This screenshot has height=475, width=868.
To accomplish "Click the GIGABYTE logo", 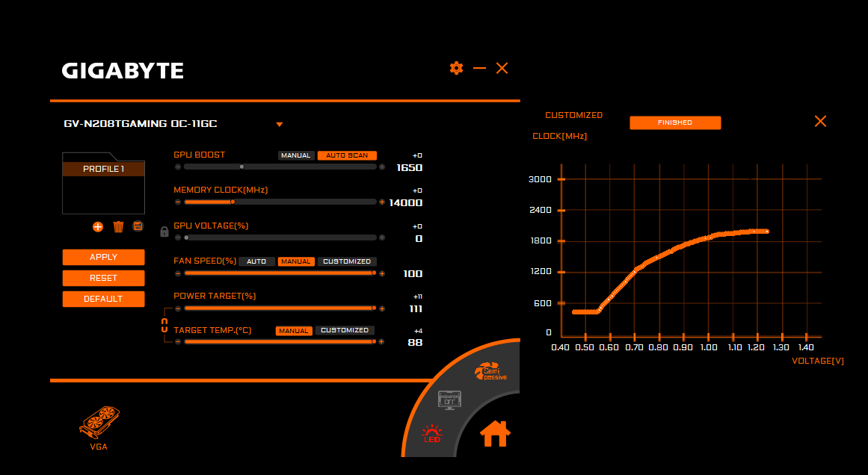I will pos(123,71).
